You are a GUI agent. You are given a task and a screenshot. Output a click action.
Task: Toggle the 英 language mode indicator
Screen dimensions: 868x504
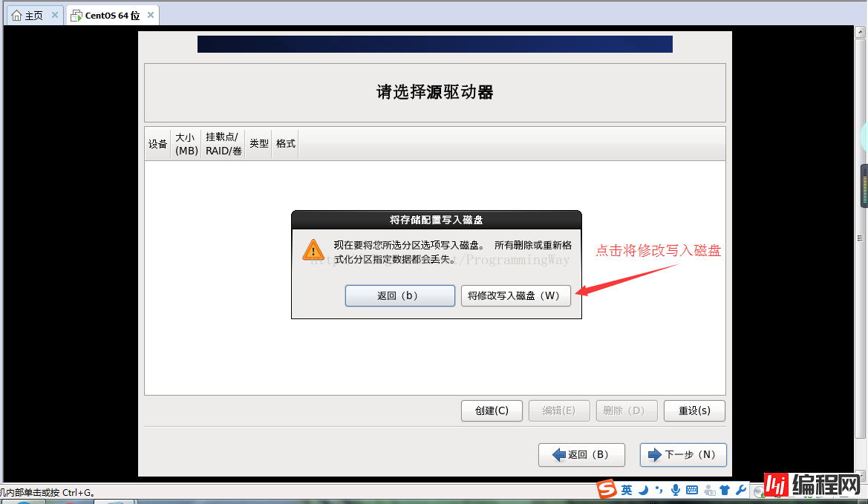(627, 490)
